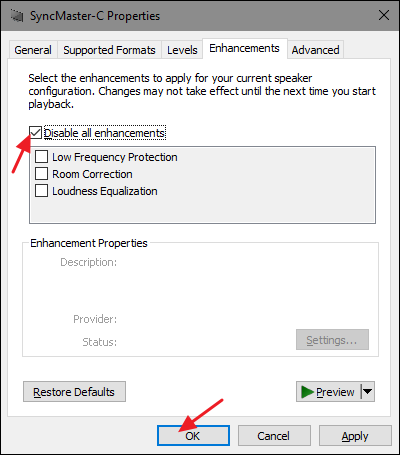The width and height of the screenshot is (400, 455).
Task: Click the OK button
Action: pyautogui.click(x=193, y=435)
